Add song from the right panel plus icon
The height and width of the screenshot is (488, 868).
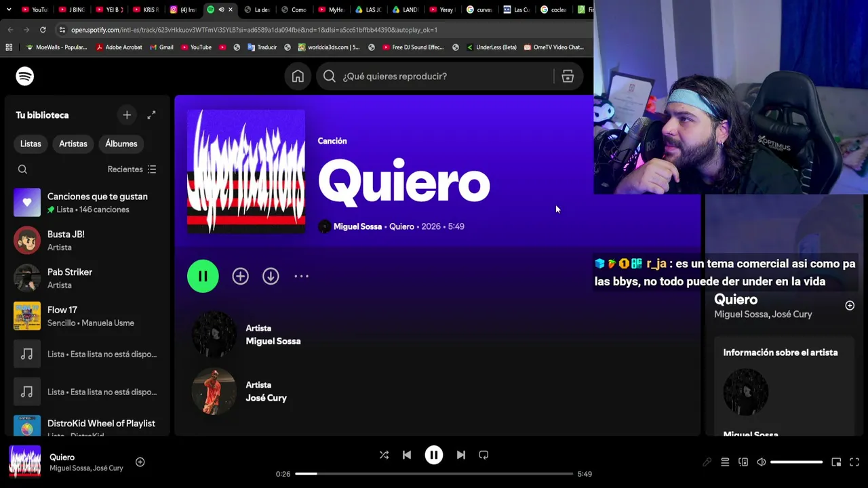[x=850, y=306]
